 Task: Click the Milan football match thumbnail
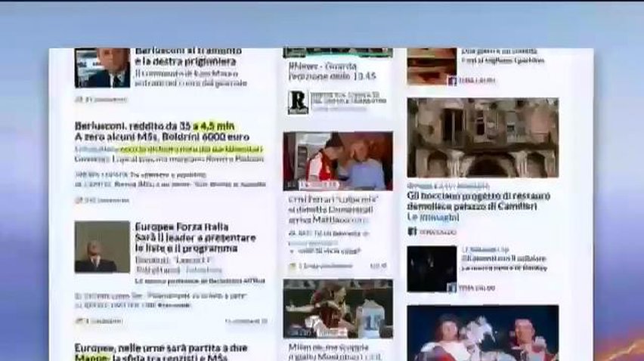(338, 309)
